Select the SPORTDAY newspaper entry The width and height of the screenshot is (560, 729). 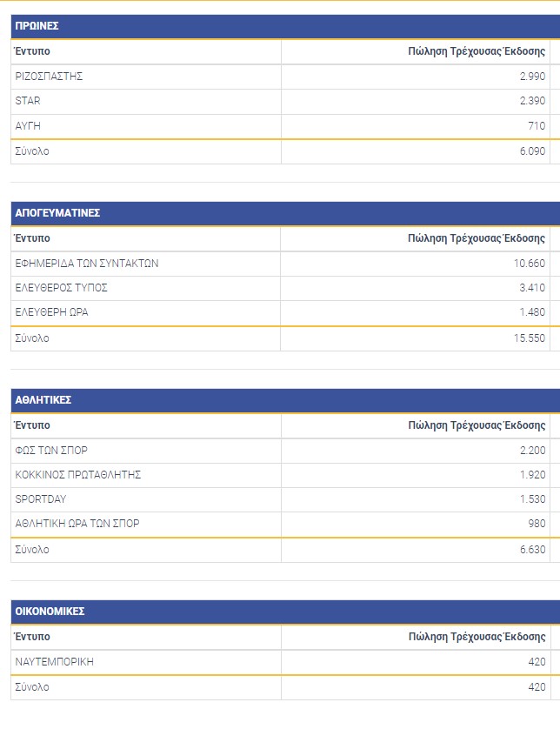click(x=41, y=499)
